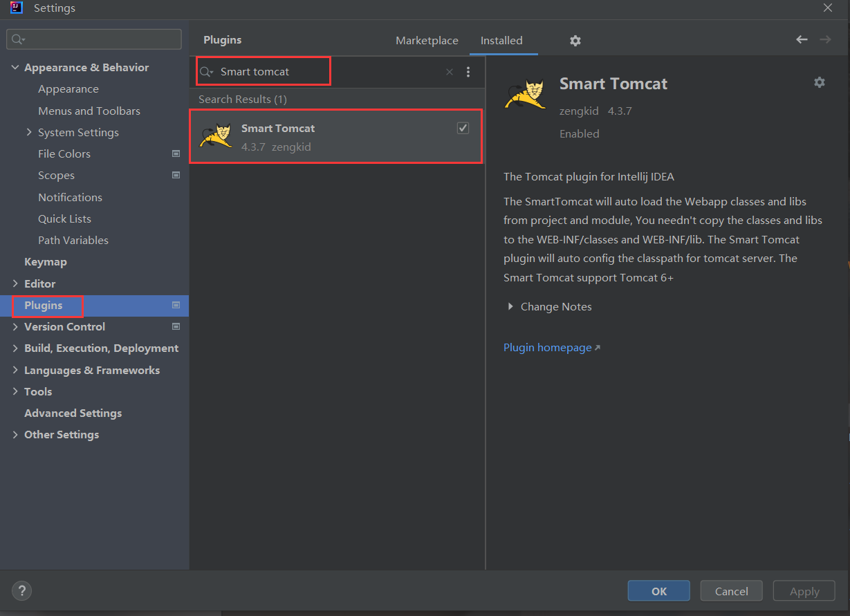This screenshot has height=616, width=850.
Task: Open Keymap settings
Action: point(46,262)
